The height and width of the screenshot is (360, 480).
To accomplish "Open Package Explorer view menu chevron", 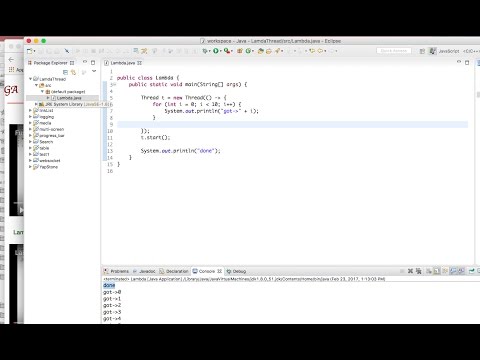I will pos(94,71).
